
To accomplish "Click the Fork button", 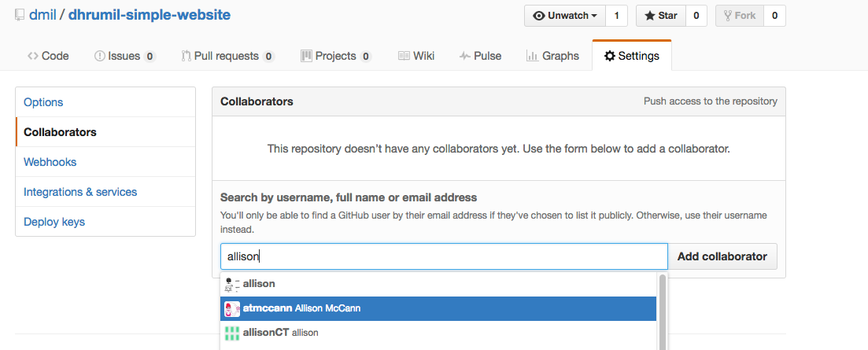I will click(x=740, y=16).
